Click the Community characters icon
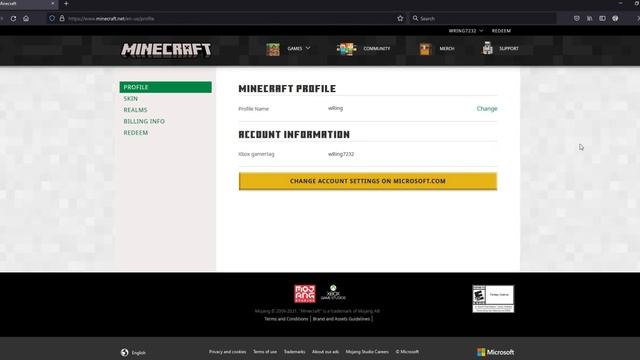640x360 pixels. coord(347,49)
